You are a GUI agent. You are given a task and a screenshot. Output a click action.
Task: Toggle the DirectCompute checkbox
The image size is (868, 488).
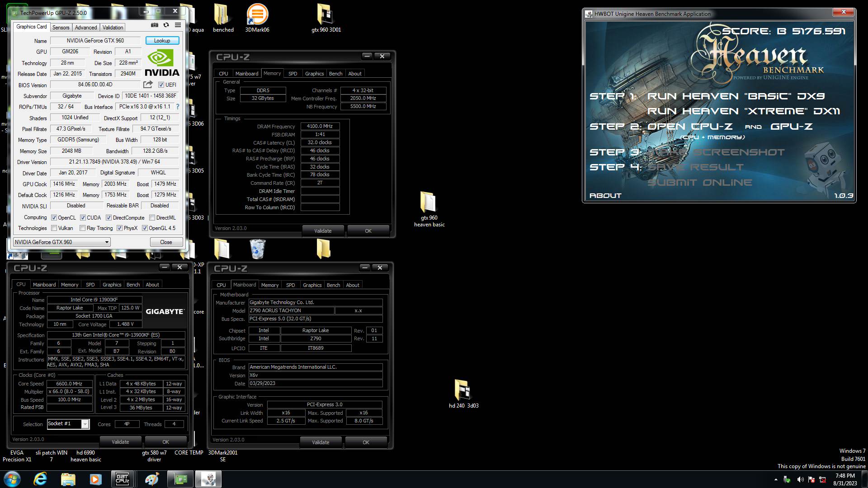click(x=108, y=218)
